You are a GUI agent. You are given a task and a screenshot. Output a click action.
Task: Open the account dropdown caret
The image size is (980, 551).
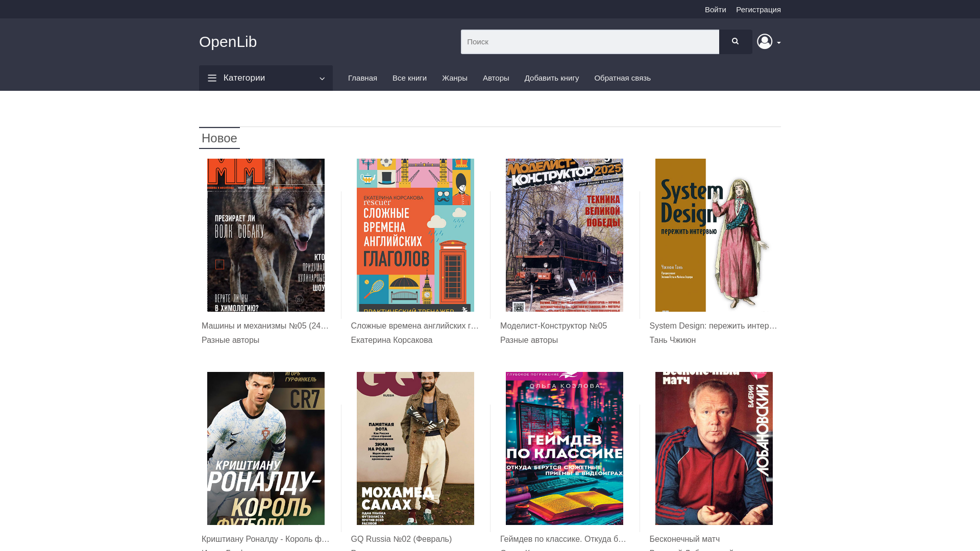click(778, 43)
